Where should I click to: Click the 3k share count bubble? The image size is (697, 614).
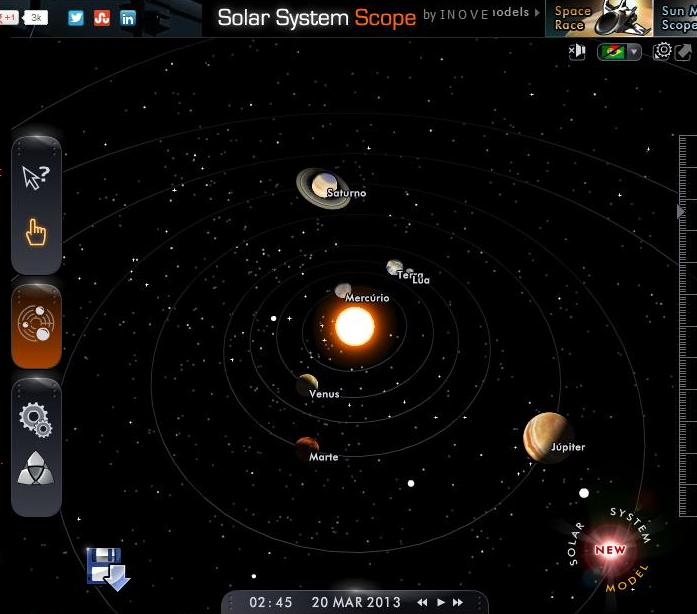(36, 18)
